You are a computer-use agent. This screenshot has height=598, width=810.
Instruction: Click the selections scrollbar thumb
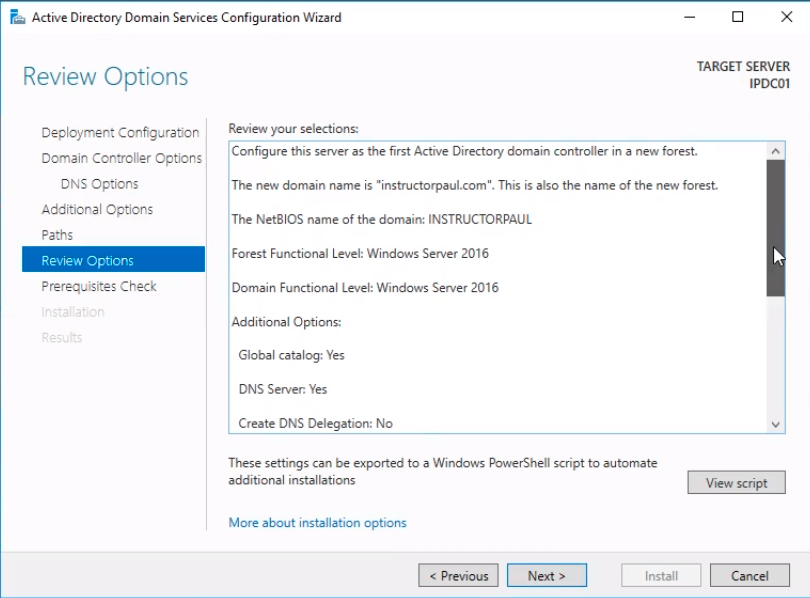pos(775,228)
